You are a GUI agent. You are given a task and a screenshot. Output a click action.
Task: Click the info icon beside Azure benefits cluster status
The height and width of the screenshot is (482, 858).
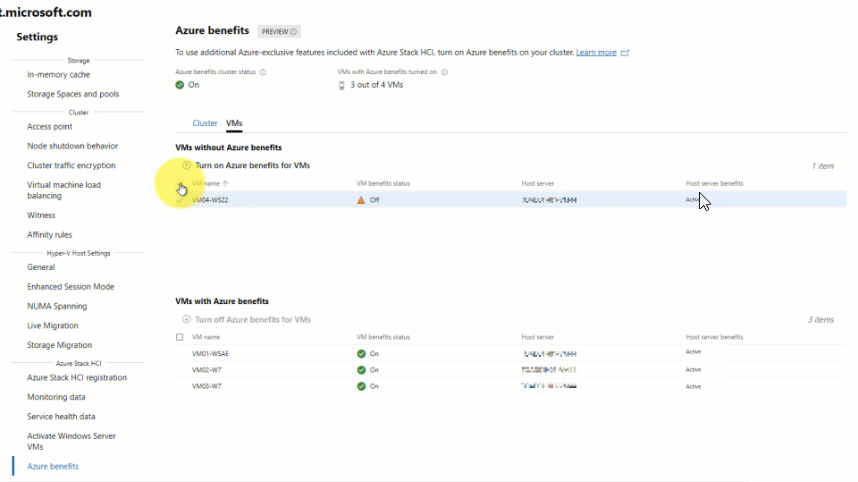coord(263,72)
